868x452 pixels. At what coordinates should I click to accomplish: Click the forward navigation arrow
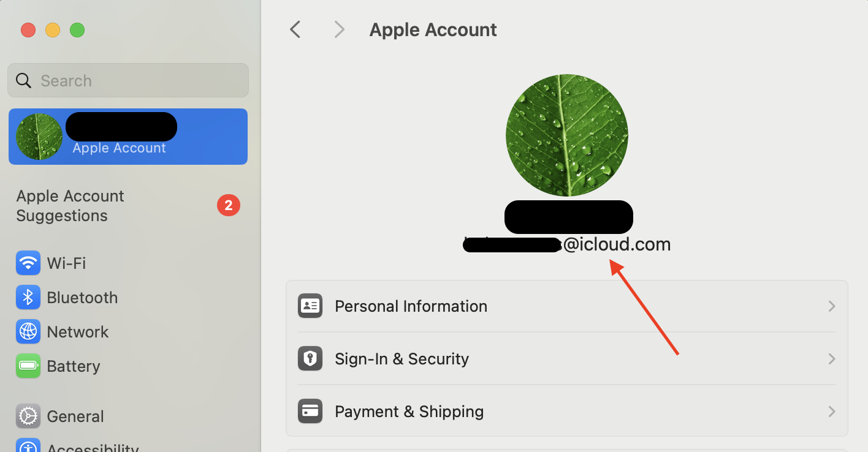point(339,29)
